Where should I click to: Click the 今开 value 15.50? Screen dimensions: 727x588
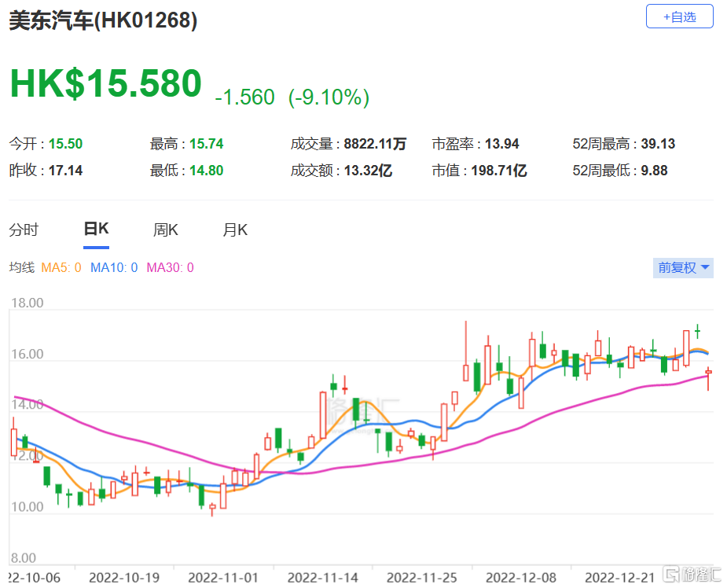click(x=65, y=144)
